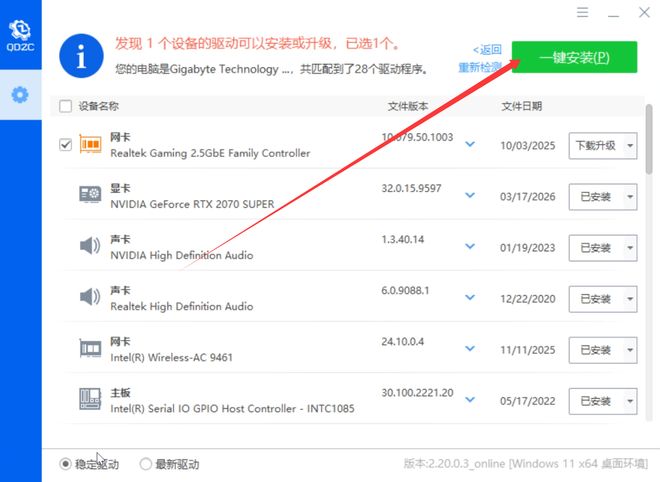Image resolution: width=660 pixels, height=482 pixels.
Task: Select the 稳定驱动 radio button
Action: (x=65, y=464)
